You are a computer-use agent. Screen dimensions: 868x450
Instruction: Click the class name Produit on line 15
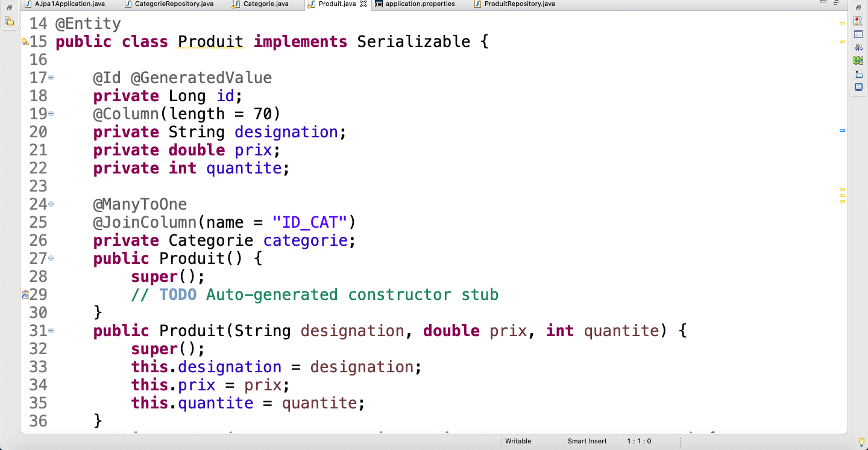click(210, 42)
